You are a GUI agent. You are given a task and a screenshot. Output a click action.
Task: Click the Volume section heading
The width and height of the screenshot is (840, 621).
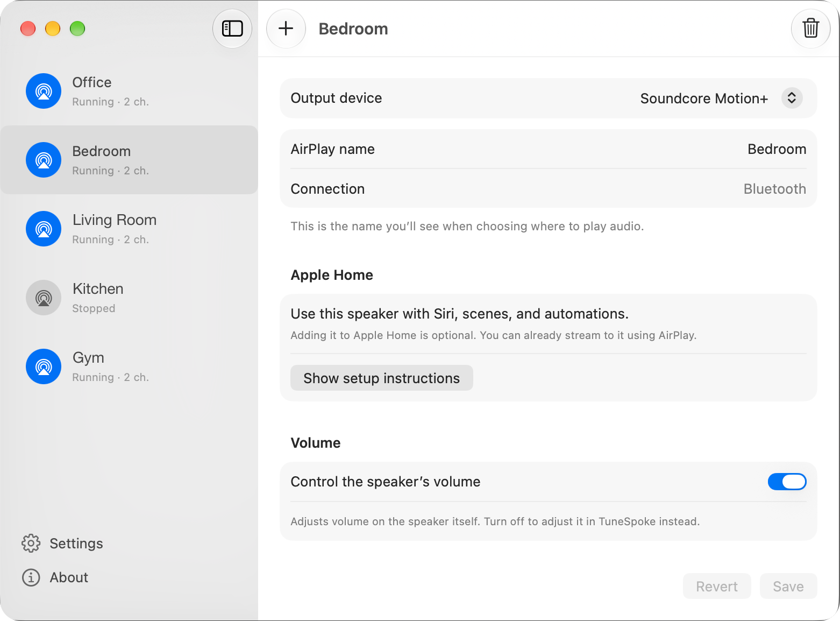[x=316, y=443]
